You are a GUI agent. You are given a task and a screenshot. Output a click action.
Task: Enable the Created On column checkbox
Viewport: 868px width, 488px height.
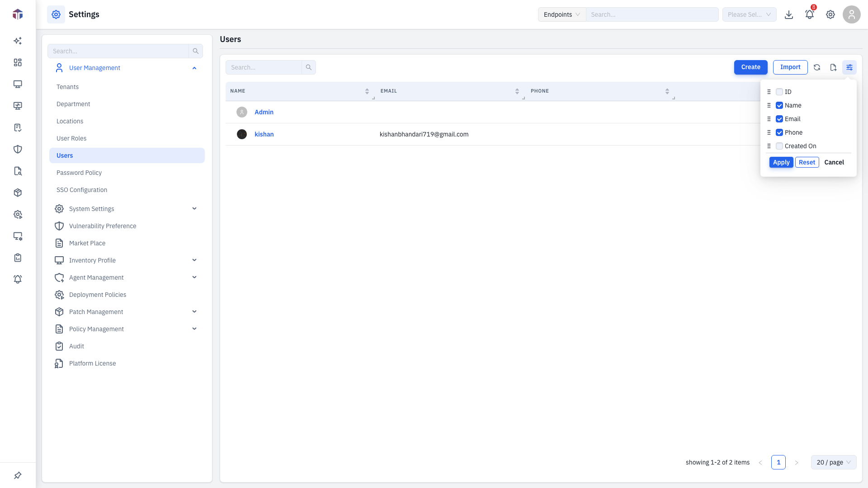pos(779,146)
